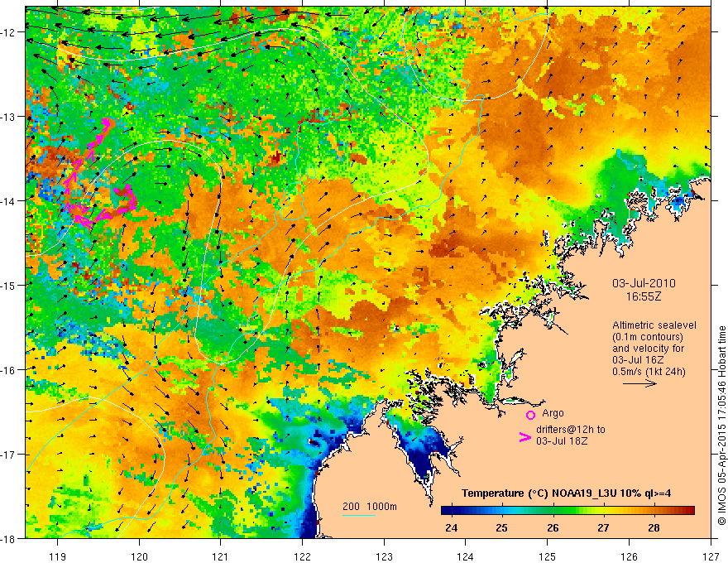The image size is (728, 563).
Task: Click the '03-Jul 16Z' caption text
Action: click(638, 360)
